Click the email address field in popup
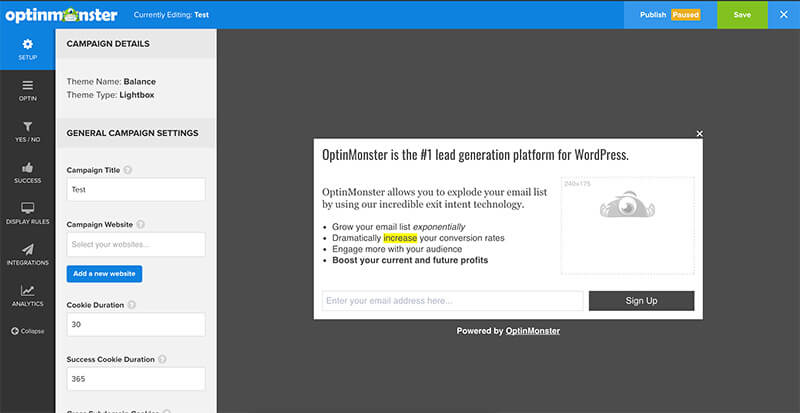Image resolution: width=800 pixels, height=413 pixels. pos(453,301)
